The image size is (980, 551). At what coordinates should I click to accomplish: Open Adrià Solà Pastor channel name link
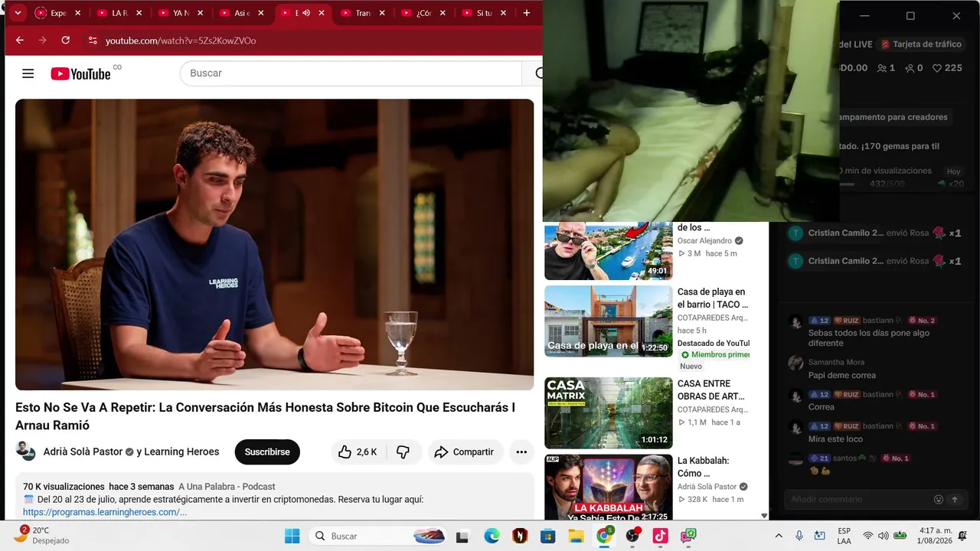(83, 452)
